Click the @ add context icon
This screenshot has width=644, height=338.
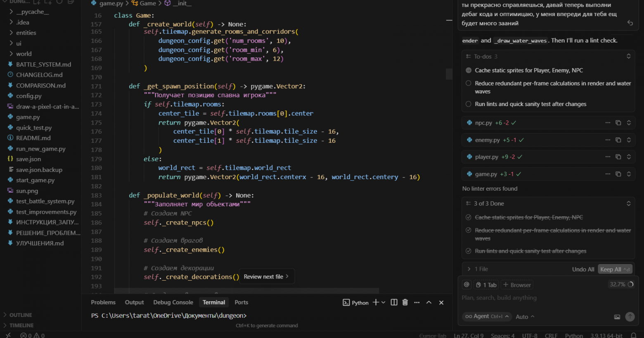click(467, 284)
